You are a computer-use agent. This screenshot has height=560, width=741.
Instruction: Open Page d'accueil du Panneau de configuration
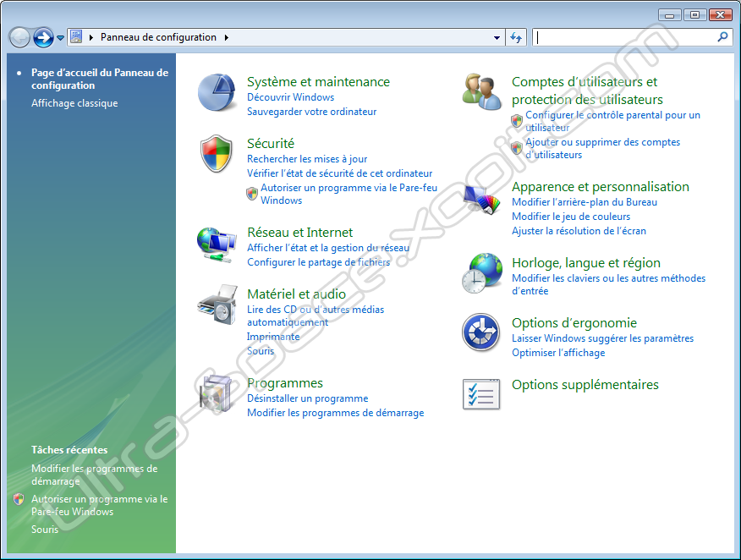point(100,79)
